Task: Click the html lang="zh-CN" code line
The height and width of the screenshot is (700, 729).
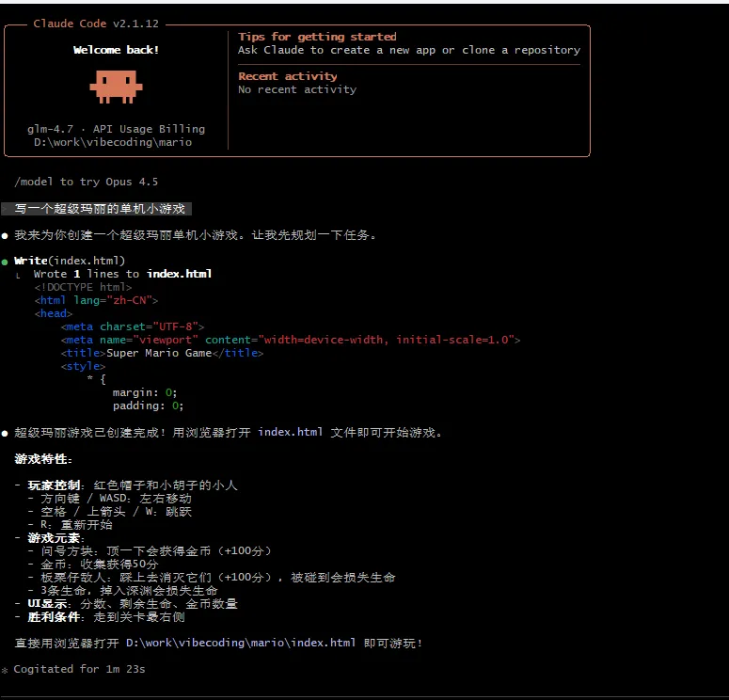Action: tap(96, 300)
